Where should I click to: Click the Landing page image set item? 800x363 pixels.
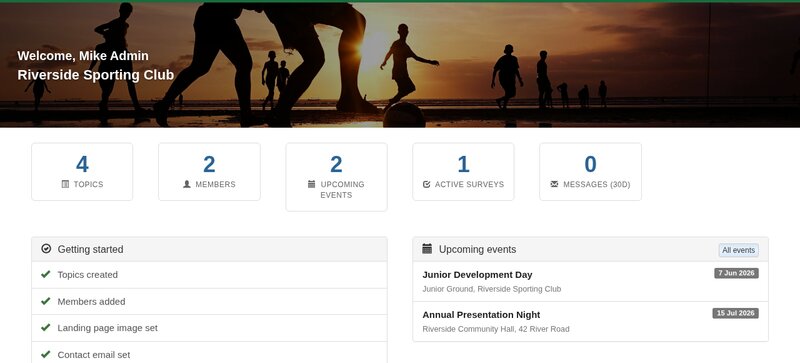click(x=209, y=328)
